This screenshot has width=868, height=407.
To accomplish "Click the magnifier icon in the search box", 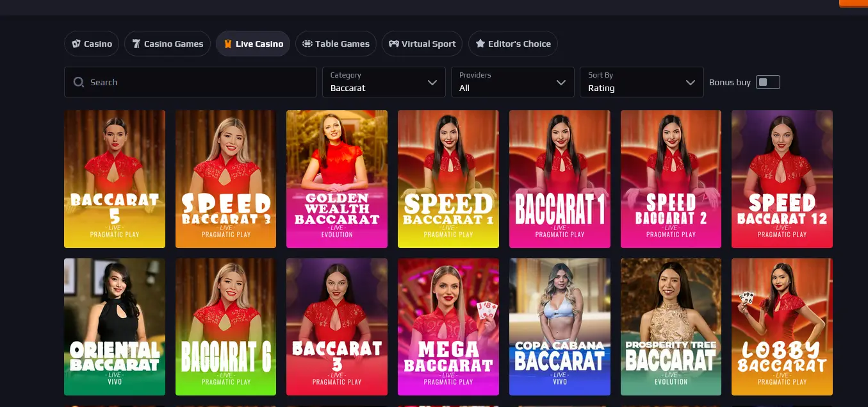I will pyautogui.click(x=79, y=82).
